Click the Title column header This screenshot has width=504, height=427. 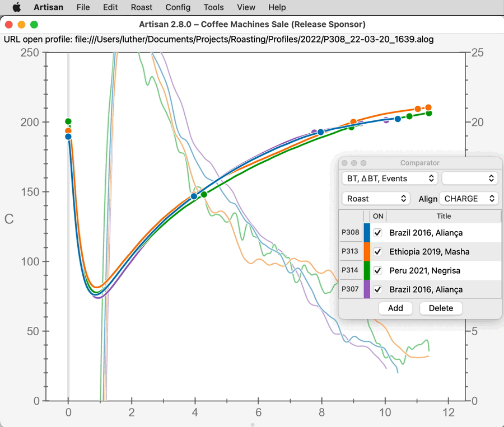tap(444, 216)
